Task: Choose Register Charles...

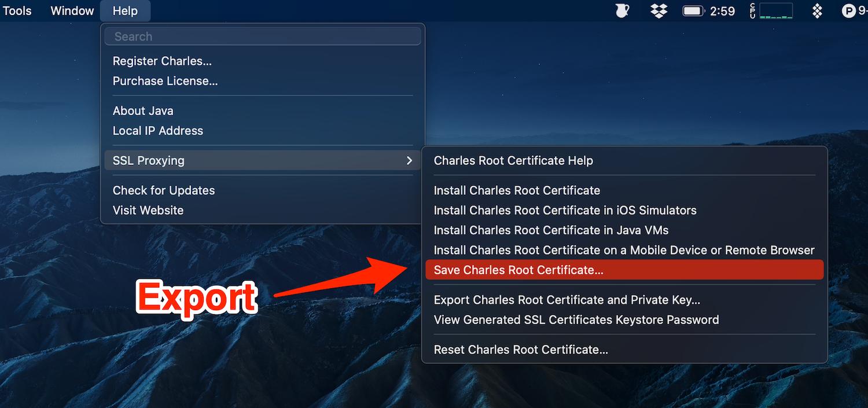Action: 162,61
